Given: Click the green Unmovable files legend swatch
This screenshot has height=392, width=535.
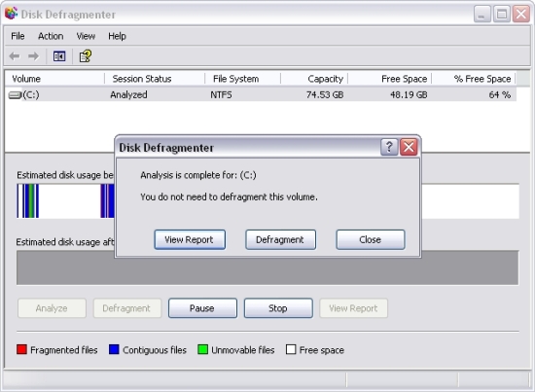Looking at the screenshot, I should tap(202, 349).
